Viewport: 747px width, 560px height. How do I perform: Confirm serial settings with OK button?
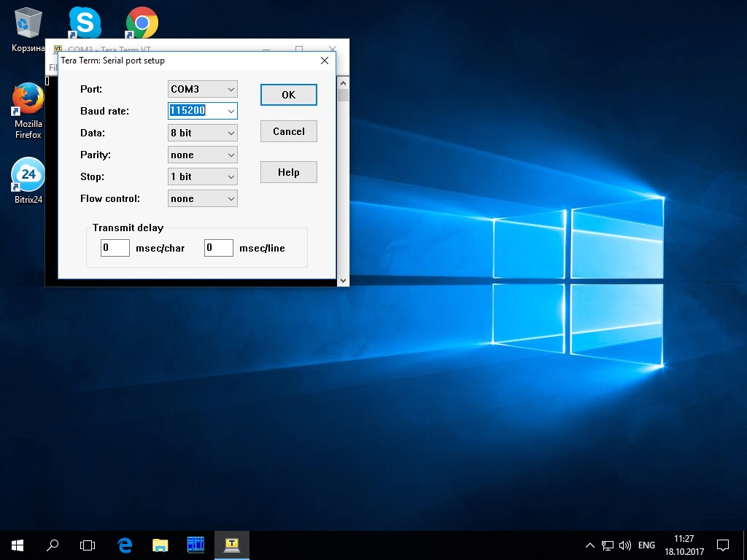pos(289,95)
